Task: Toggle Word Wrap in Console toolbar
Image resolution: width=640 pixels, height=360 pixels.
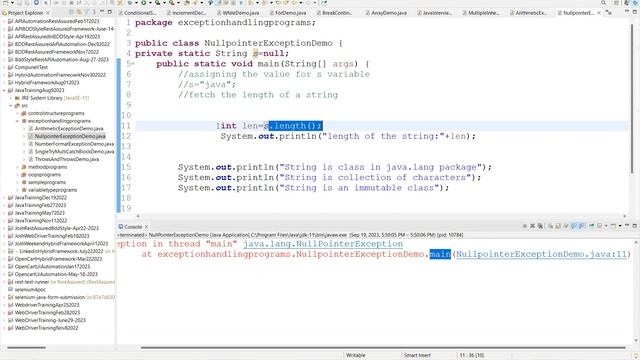Action: 565,226
